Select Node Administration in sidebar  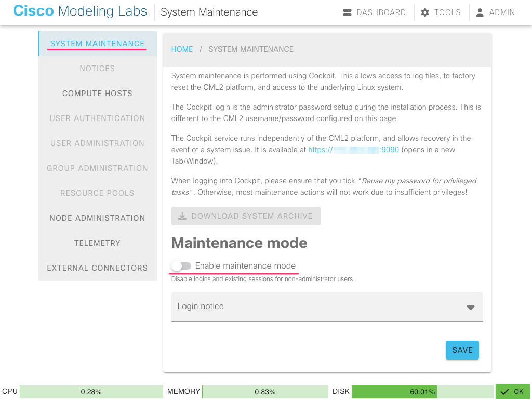click(97, 218)
